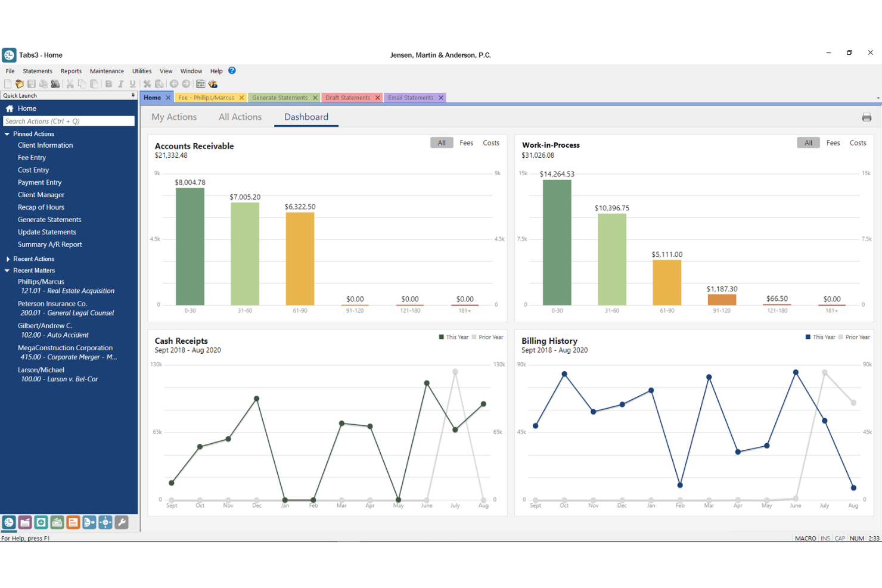Screen dimensions: 882x588
Task: Open the File menu
Action: (x=10, y=71)
